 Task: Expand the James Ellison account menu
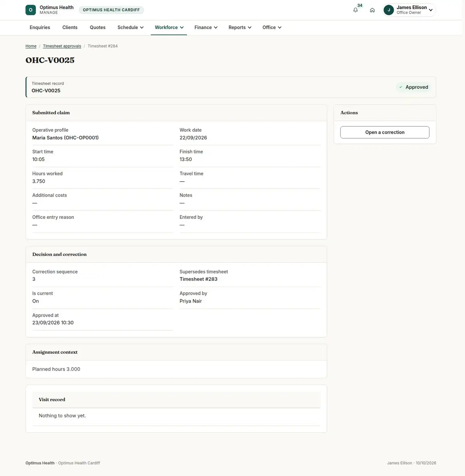pos(409,10)
